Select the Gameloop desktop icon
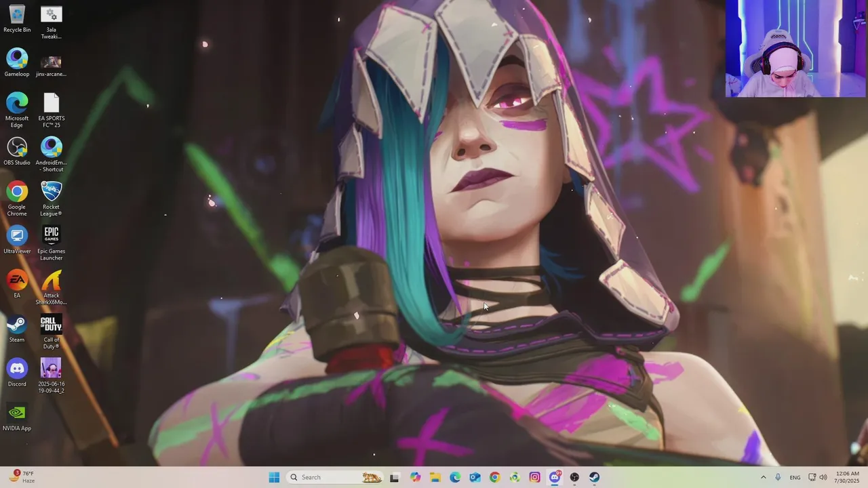The height and width of the screenshot is (488, 868). click(x=17, y=63)
